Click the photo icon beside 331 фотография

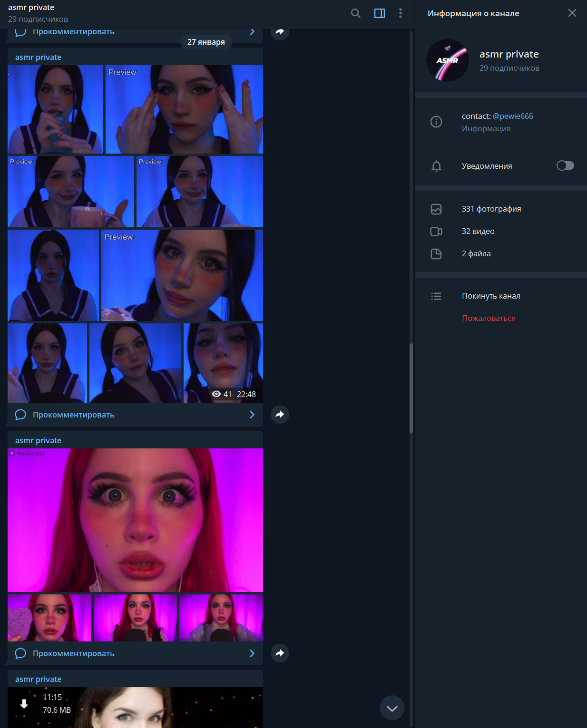[x=436, y=209]
